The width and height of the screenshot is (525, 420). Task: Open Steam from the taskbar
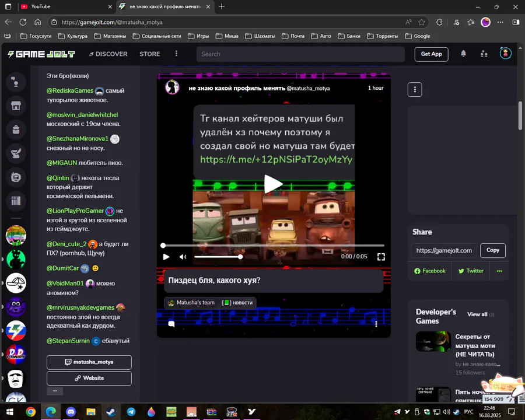111,411
